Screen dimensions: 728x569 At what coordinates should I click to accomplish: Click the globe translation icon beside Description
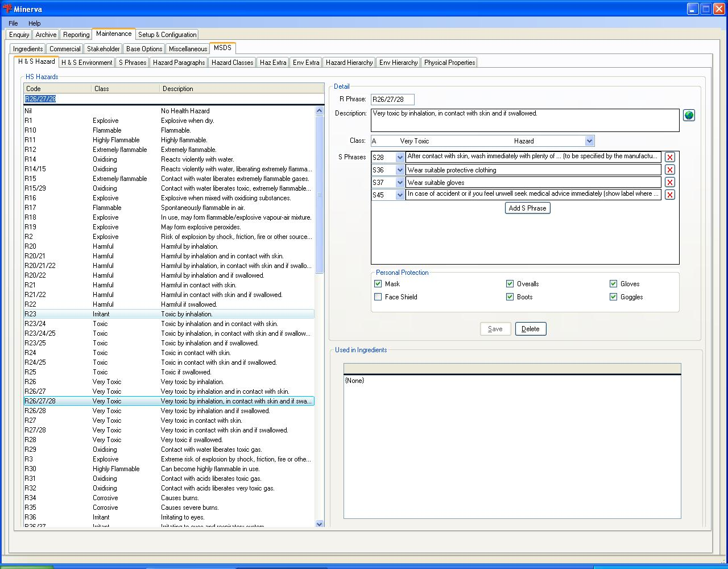click(689, 116)
